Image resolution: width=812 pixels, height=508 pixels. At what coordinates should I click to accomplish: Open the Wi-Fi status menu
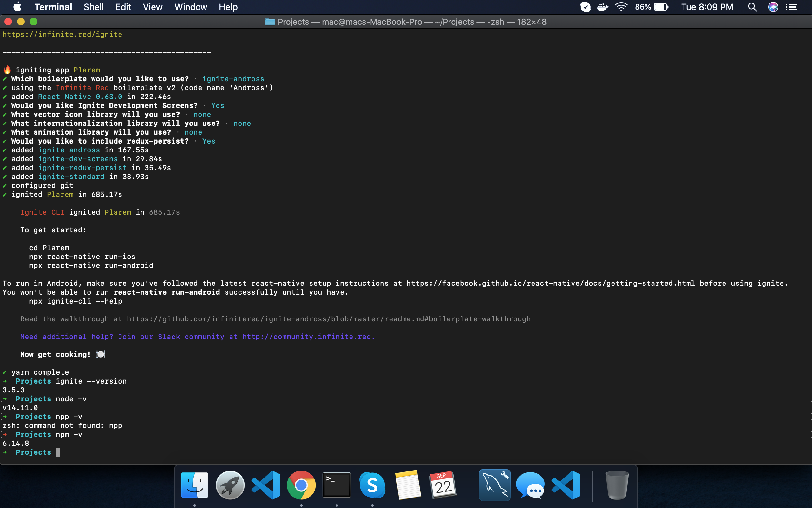[x=621, y=7]
